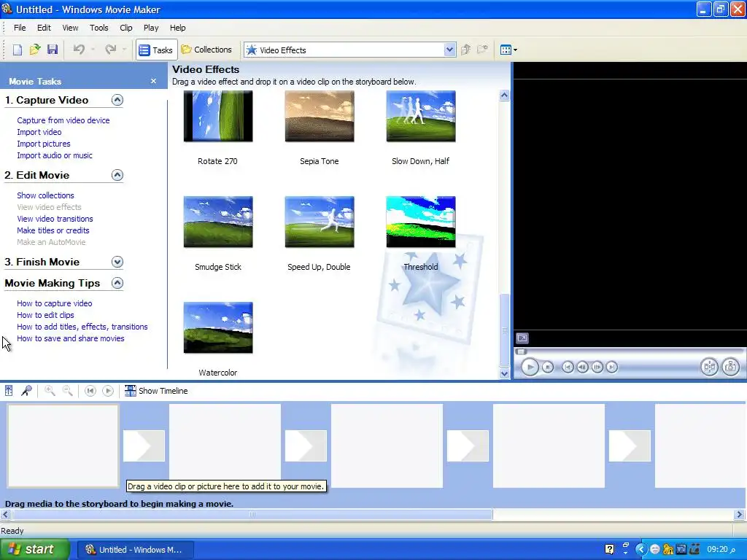Open the Video Effects collection dropdown

[x=449, y=50]
